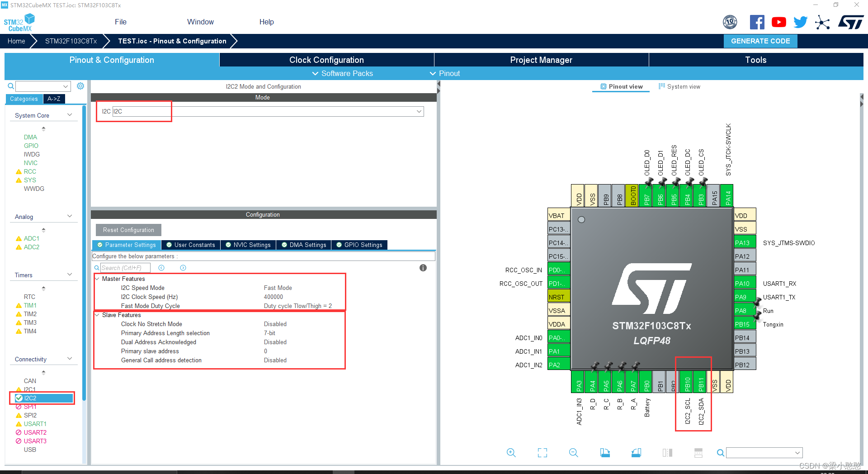Go to next parameter search result
Image resolution: width=868 pixels, height=474 pixels.
183,268
